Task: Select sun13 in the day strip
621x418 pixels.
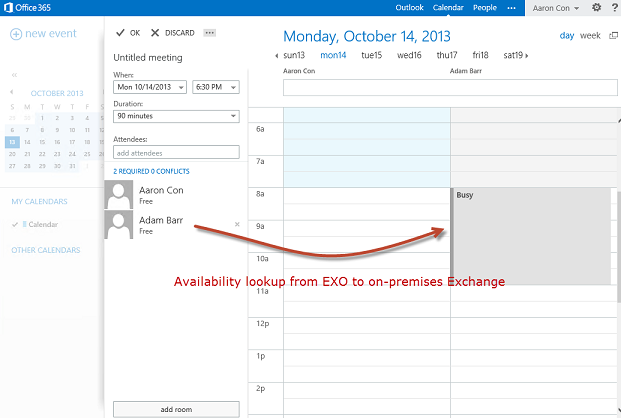Action: pyautogui.click(x=294, y=55)
